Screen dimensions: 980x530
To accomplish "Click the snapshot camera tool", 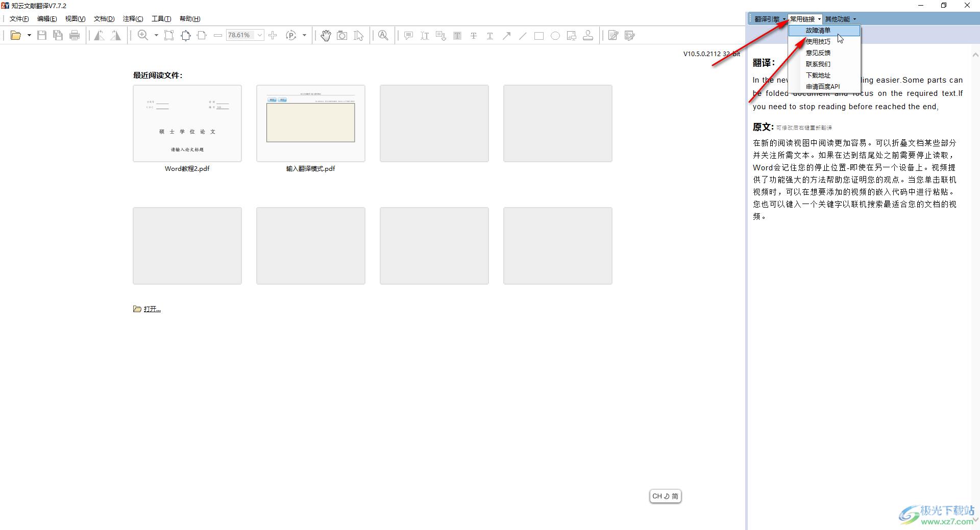I will 342,35.
